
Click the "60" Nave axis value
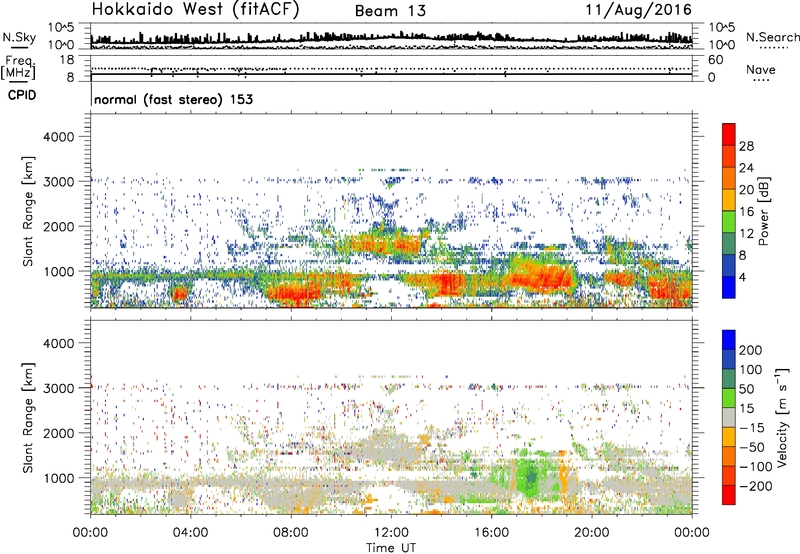[x=716, y=60]
